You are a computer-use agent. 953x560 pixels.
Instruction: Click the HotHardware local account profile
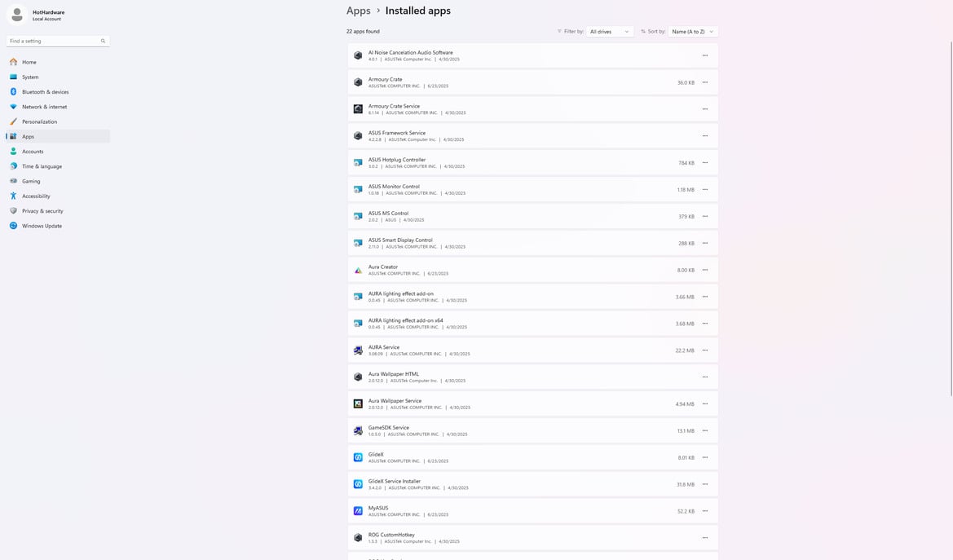38,15
